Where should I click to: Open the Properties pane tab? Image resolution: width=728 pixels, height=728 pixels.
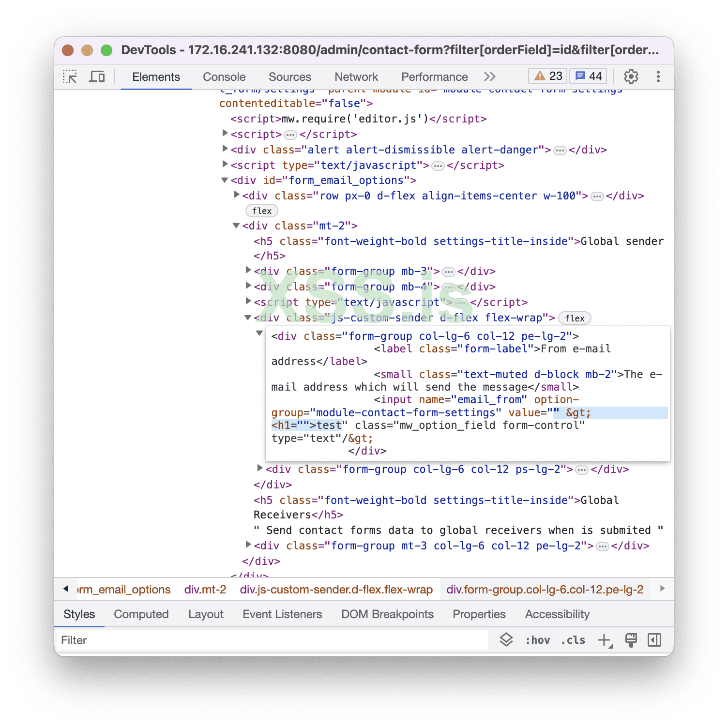point(479,614)
